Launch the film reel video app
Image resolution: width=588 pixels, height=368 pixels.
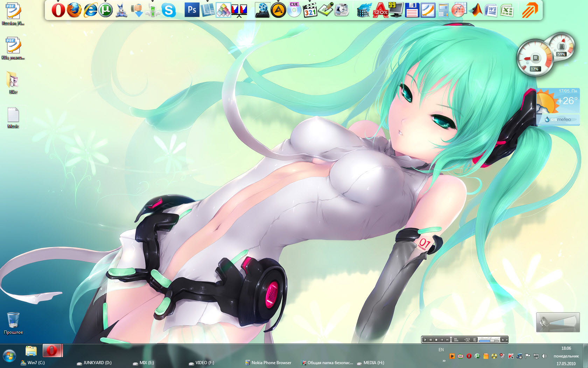262,11
